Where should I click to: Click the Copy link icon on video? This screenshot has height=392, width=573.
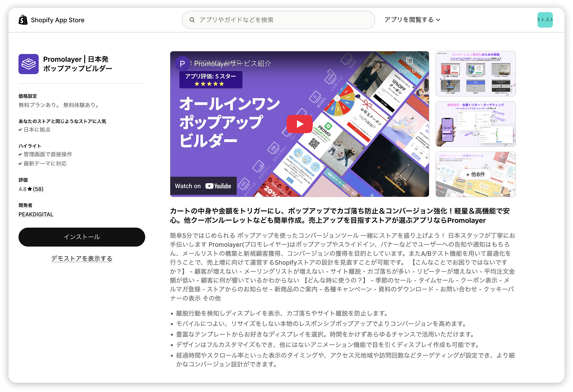(x=409, y=61)
